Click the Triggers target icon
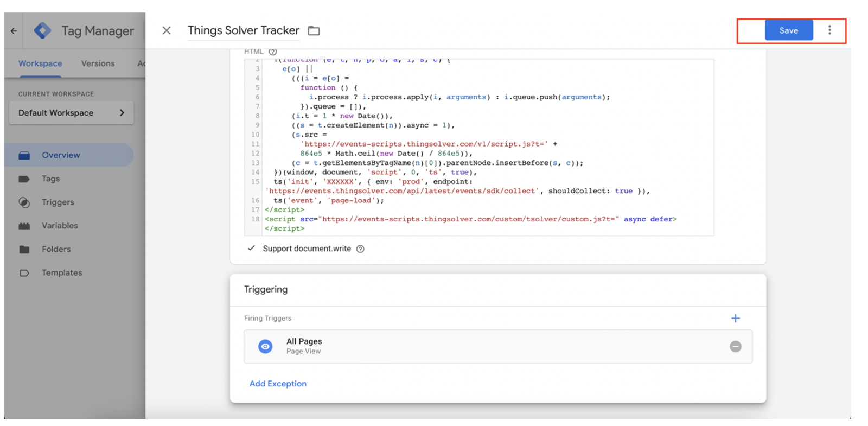Image resolution: width=868 pixels, height=426 pixels. (24, 202)
